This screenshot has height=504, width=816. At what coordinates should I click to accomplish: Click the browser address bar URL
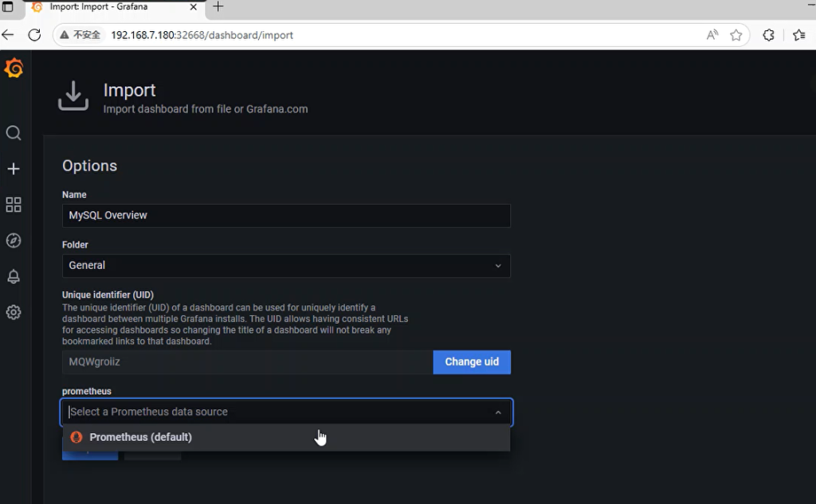point(202,35)
